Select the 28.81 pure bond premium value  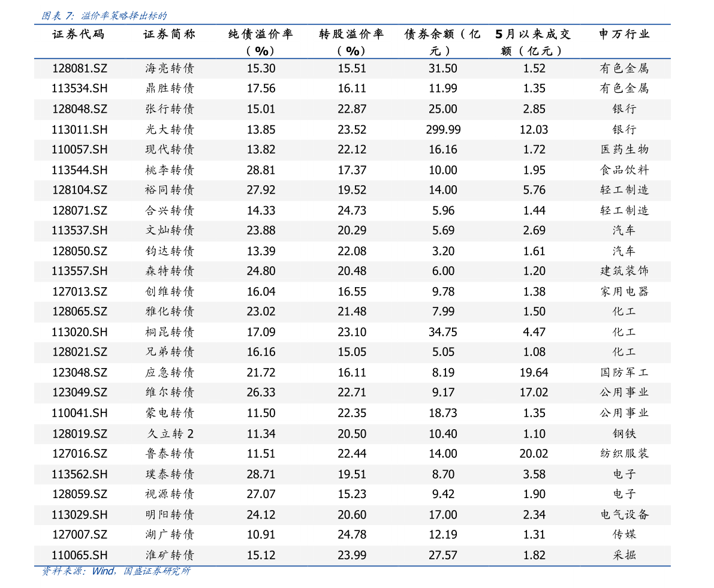click(x=261, y=170)
